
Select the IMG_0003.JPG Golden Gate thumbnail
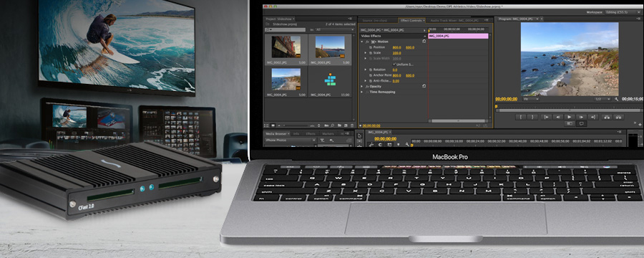330,47
